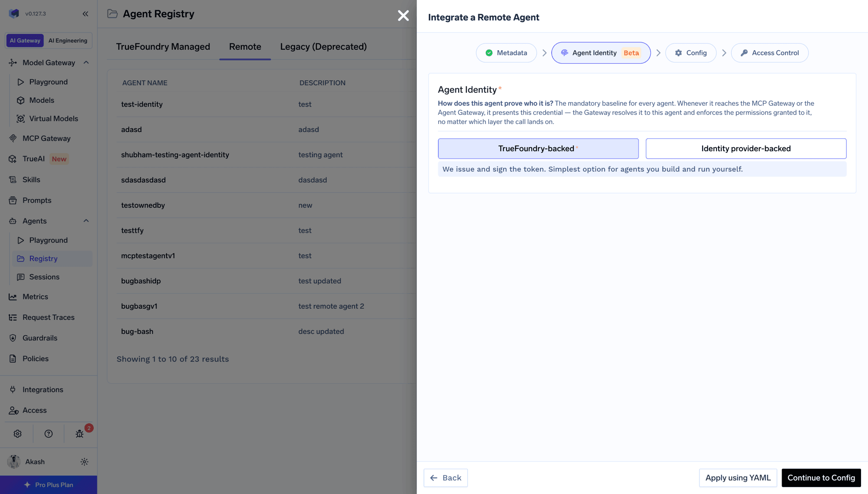Click the Virtual Models icon

pos(20,118)
